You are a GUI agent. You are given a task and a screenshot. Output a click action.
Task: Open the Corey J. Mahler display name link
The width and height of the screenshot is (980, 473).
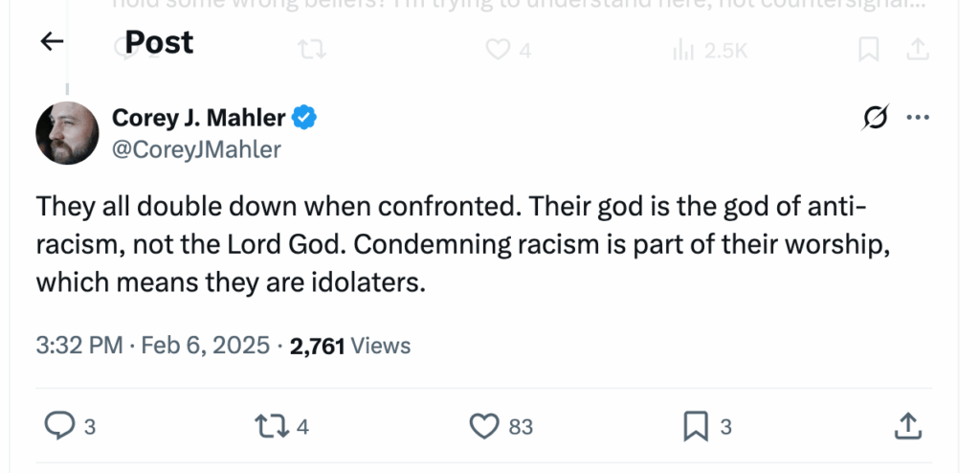[x=199, y=118]
